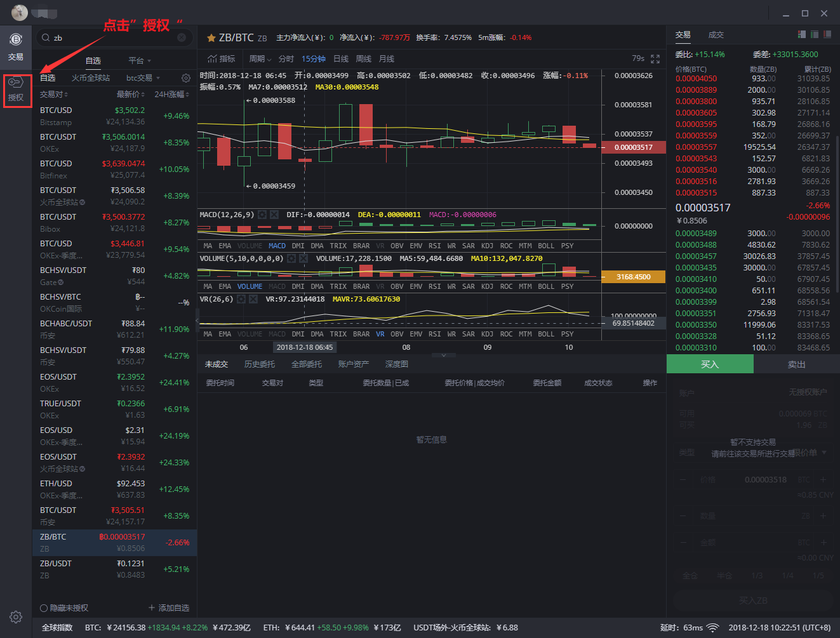The height and width of the screenshot is (638, 840).
Task: Open the 平台 platform dropdown
Action: [x=140, y=60]
